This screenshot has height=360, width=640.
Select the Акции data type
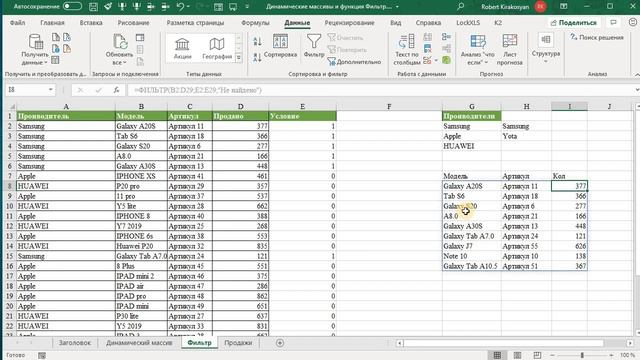182,49
